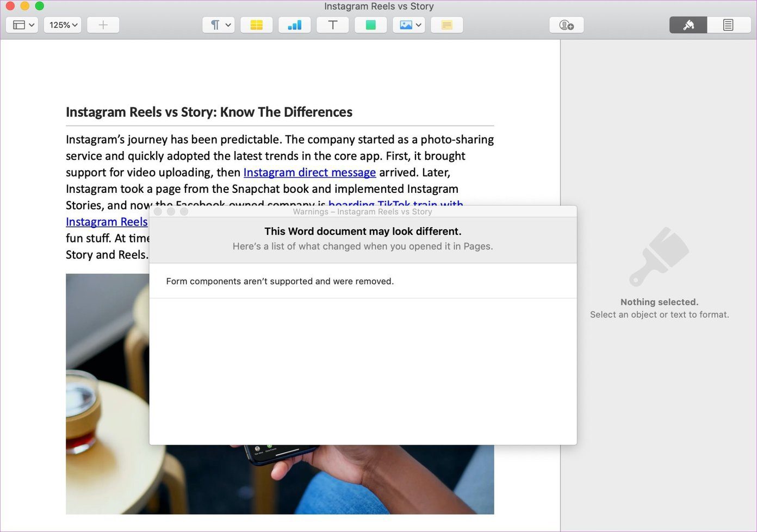Open the Media image dropdown
The width and height of the screenshot is (757, 532).
tap(408, 25)
